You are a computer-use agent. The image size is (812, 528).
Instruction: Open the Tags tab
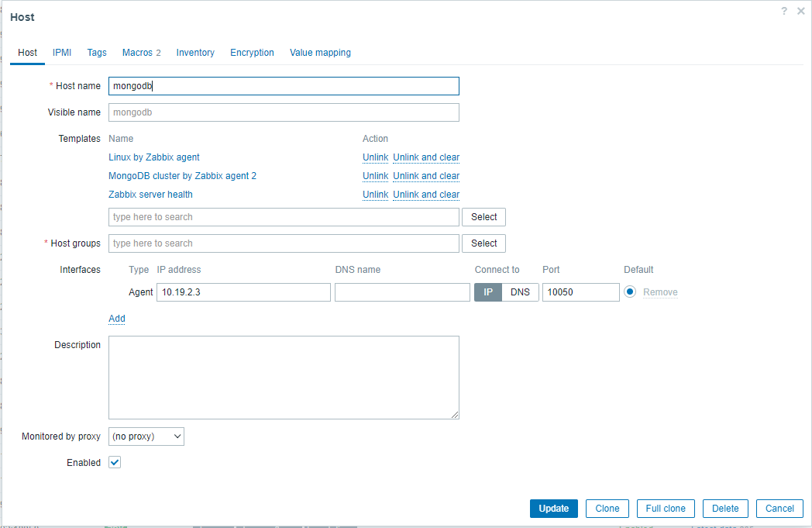(x=97, y=52)
